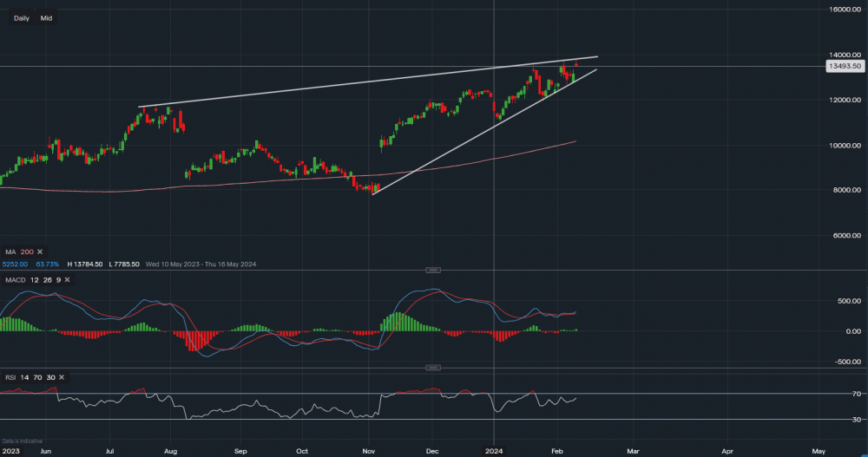Grab the resize handle above RSI panel
This screenshot has height=457, width=868.
432,369
